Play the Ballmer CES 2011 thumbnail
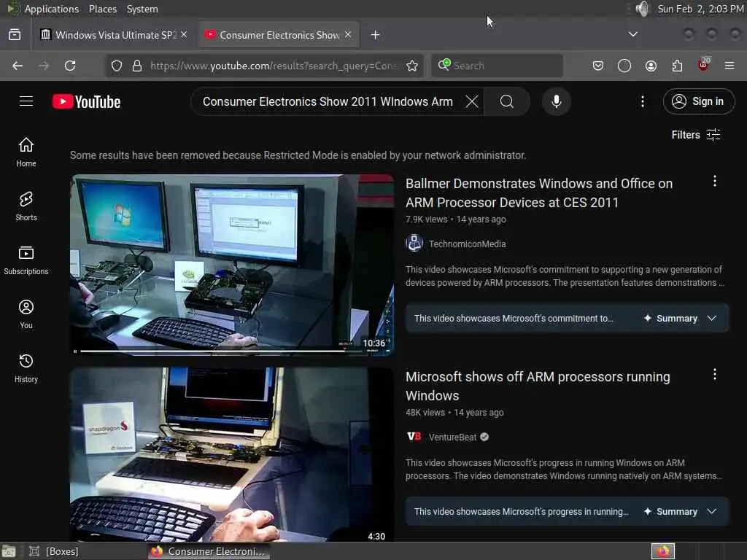This screenshot has height=560, width=747. pos(232,264)
